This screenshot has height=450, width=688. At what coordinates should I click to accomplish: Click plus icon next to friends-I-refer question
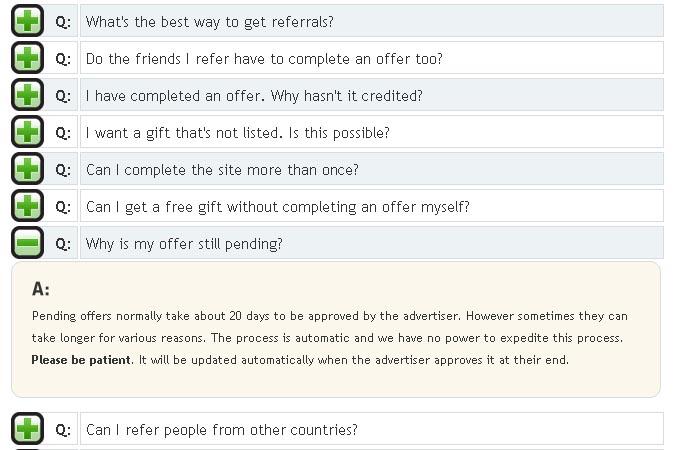click(x=28, y=58)
